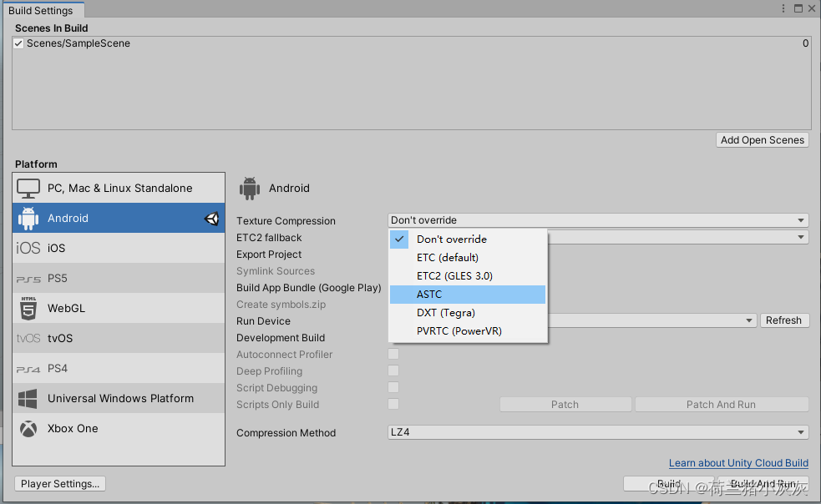Select the iOS platform row
821x504 pixels.
(119, 248)
